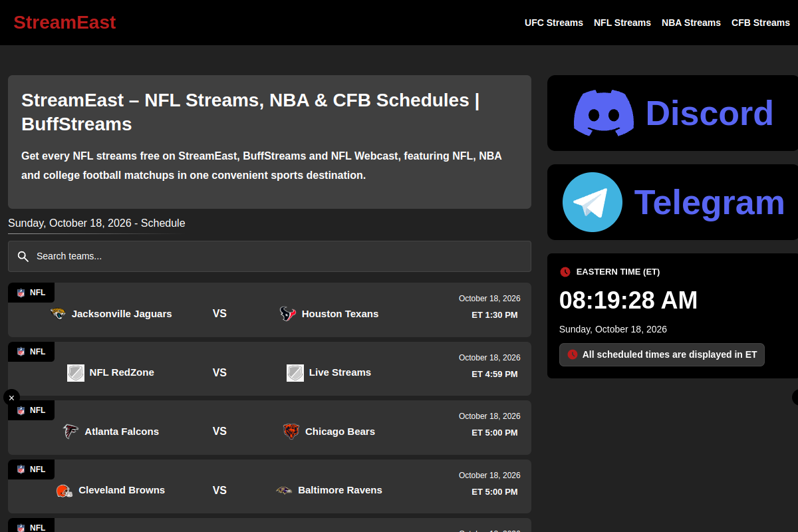
Task: Click the Discord logo icon
Action: click(x=604, y=113)
